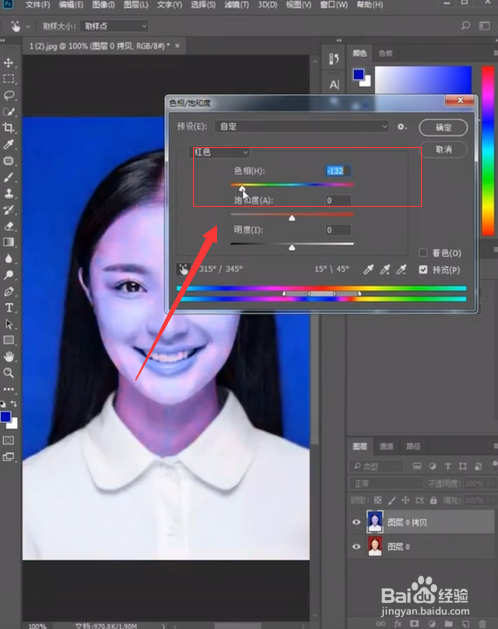
Task: Uncheck the 预览 (Preview) checkbox
Action: coord(423,270)
